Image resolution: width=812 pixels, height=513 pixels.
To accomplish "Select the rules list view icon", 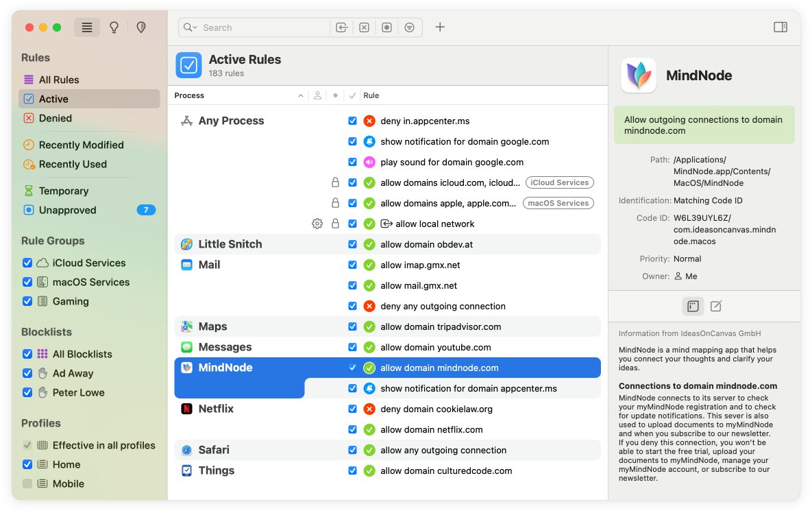I will [87, 27].
